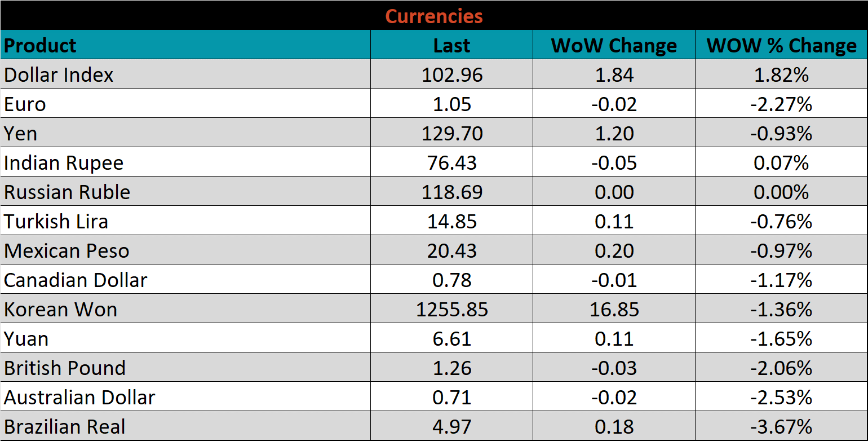Viewport: 868px width, 441px height.
Task: Click British Pound's -2.06% cell
Action: pos(781,368)
